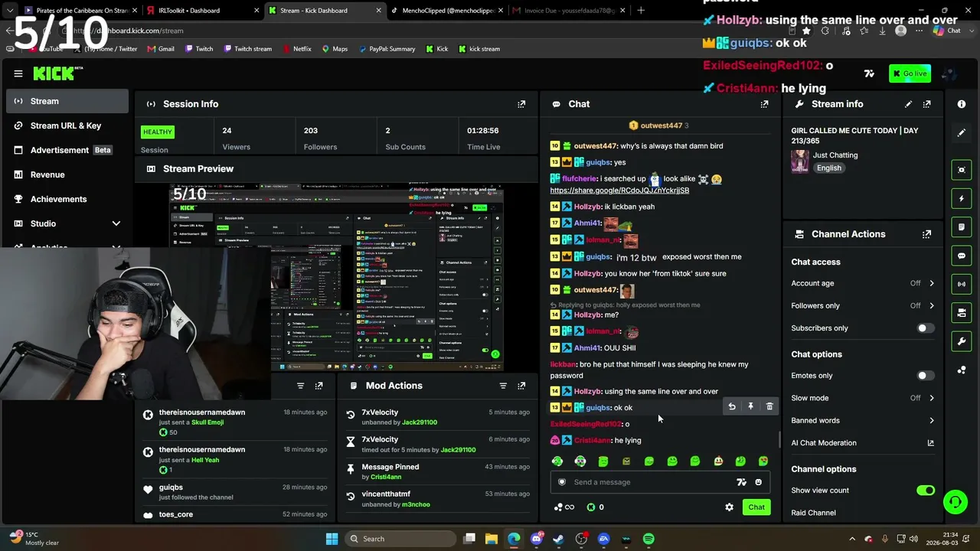
Task: Open the notes icon in right rail
Action: point(962,227)
